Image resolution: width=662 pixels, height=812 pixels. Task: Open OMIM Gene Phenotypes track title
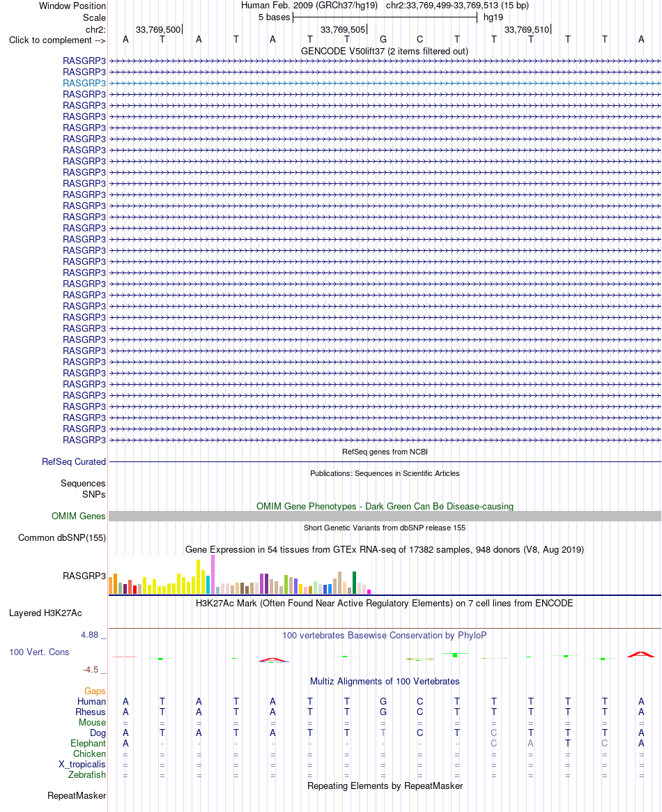385,507
